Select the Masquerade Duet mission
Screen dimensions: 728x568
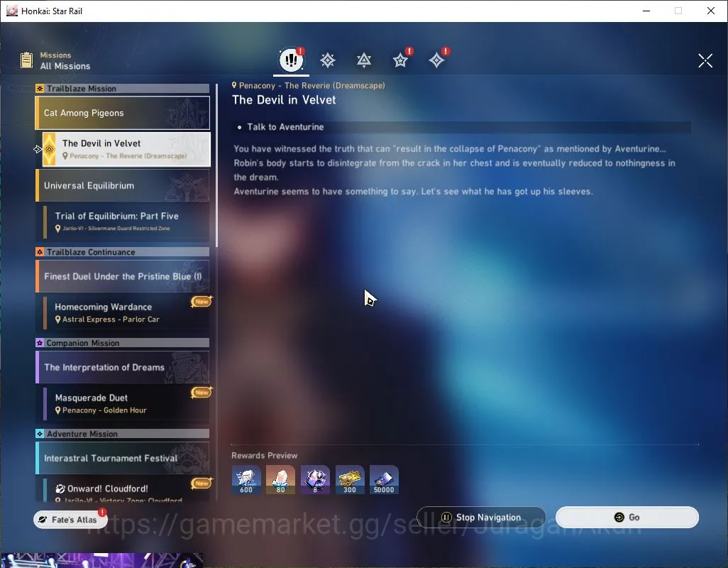[x=126, y=403]
